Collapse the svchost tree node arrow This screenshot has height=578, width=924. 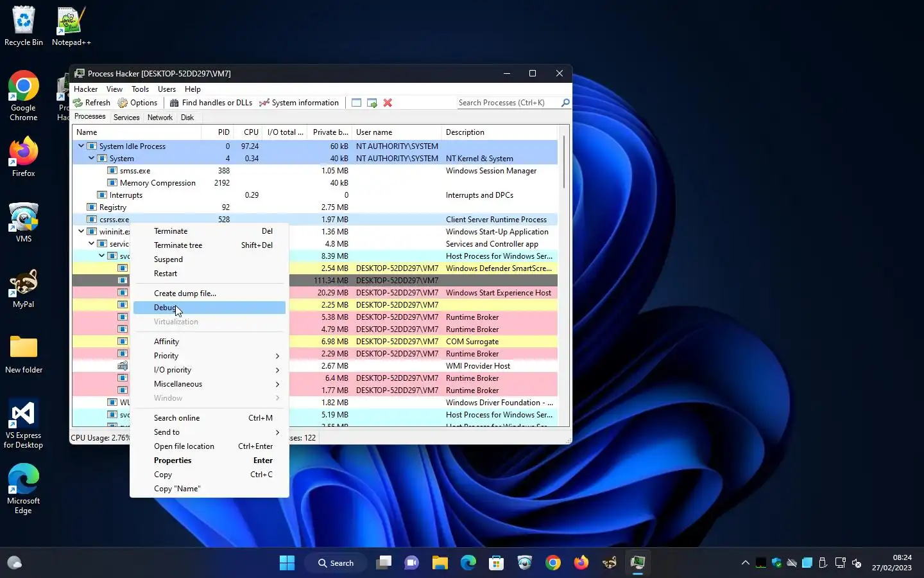[x=101, y=256]
